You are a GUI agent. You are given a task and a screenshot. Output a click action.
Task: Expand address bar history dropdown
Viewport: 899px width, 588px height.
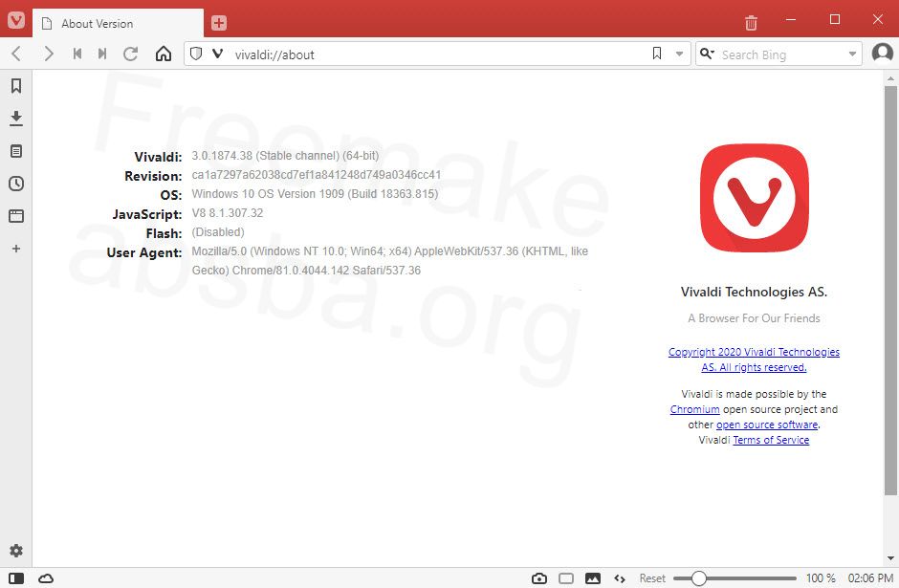click(679, 54)
